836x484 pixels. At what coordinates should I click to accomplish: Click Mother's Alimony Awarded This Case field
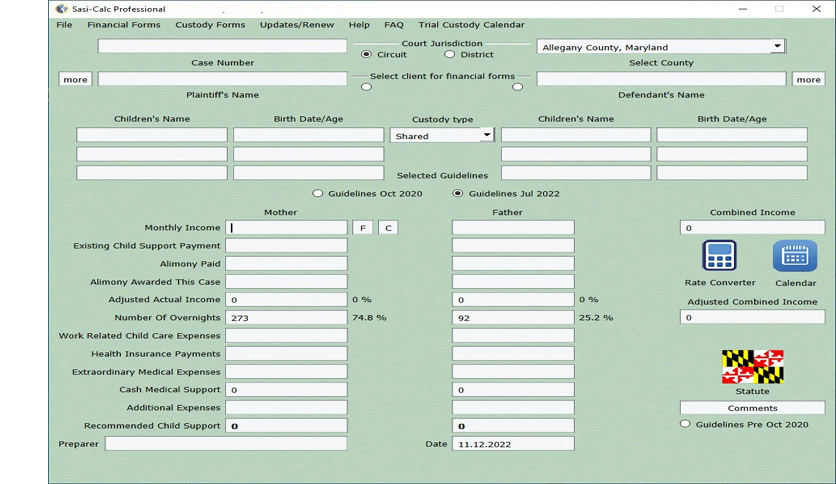click(x=286, y=281)
